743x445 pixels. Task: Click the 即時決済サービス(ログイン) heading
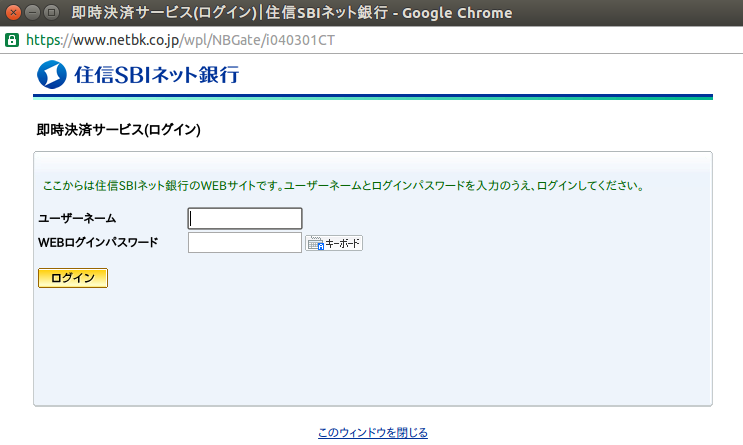point(118,130)
